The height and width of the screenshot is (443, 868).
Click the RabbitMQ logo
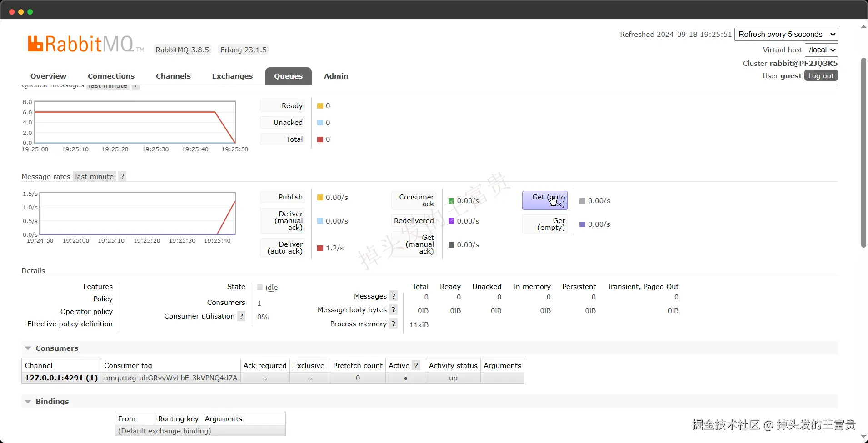point(86,44)
